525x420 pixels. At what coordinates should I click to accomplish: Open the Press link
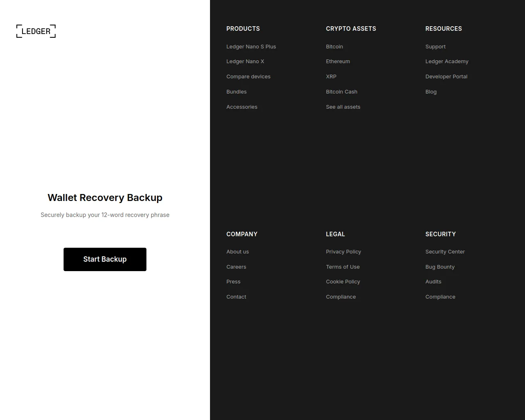(233, 282)
